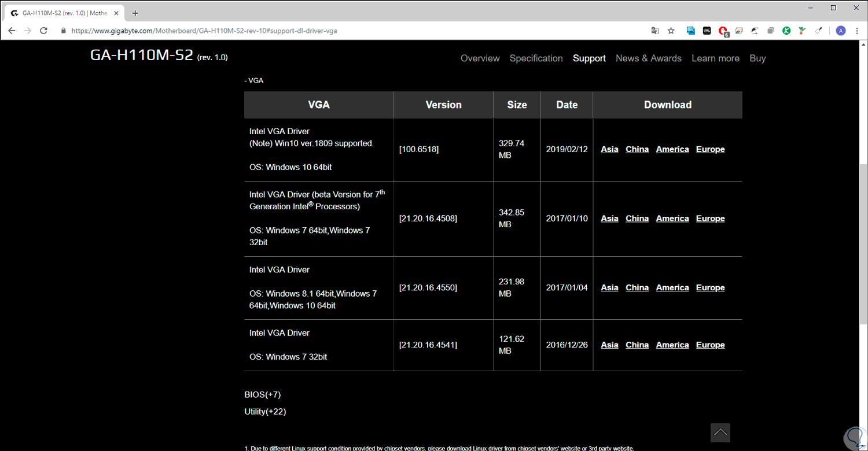Click the browser forward arrow
Screen dimensions: 868x451
(x=27, y=31)
